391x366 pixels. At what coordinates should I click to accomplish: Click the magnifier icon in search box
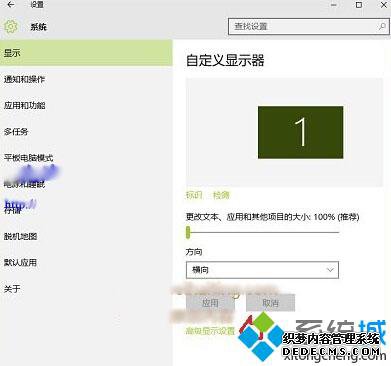click(382, 26)
